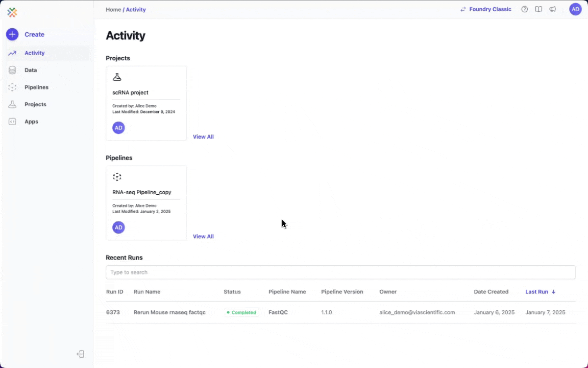Open the documentation book icon
This screenshot has width=588, height=368.
coord(538,9)
